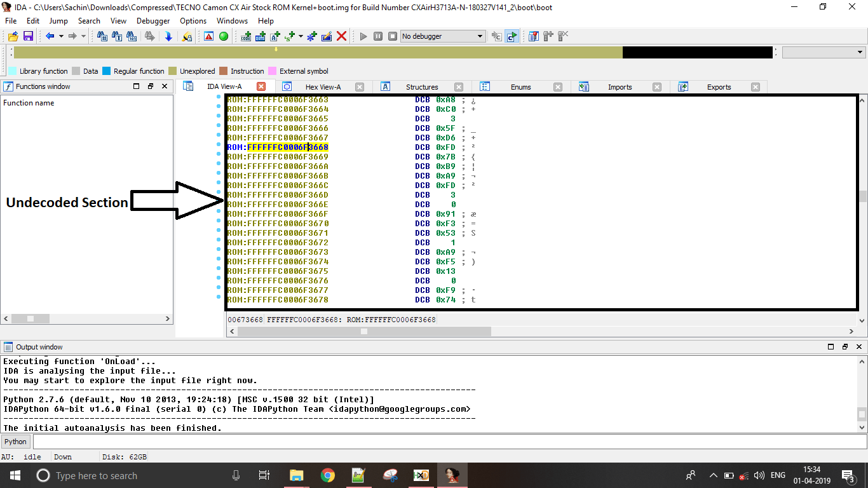The width and height of the screenshot is (868, 488).
Task: Click the red X delete icon
Action: (x=341, y=36)
